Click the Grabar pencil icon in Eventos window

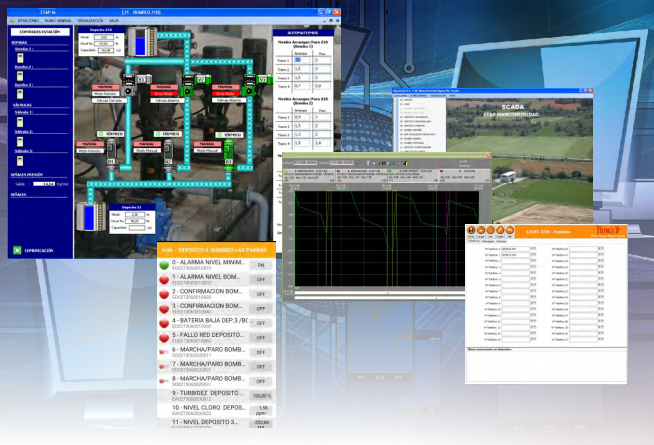pos(500,231)
